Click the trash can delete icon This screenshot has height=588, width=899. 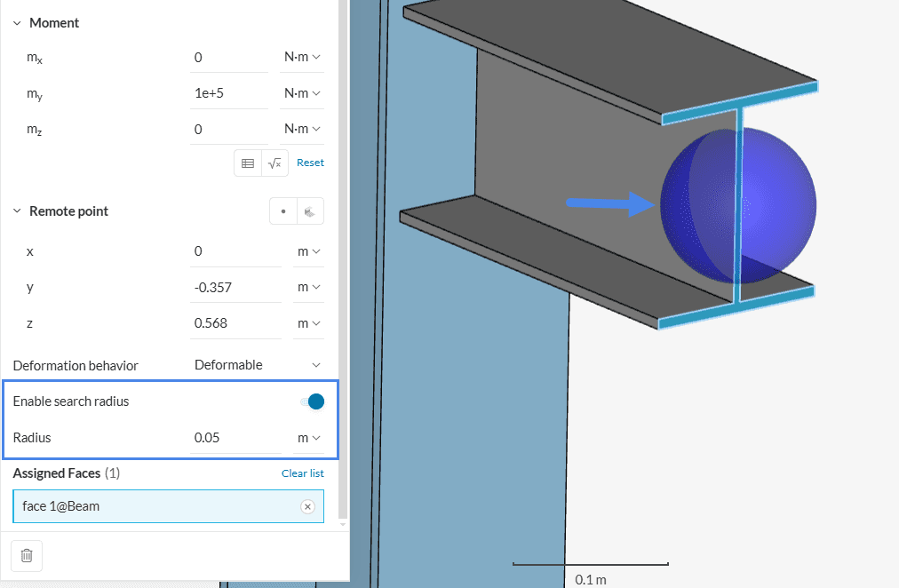27,555
